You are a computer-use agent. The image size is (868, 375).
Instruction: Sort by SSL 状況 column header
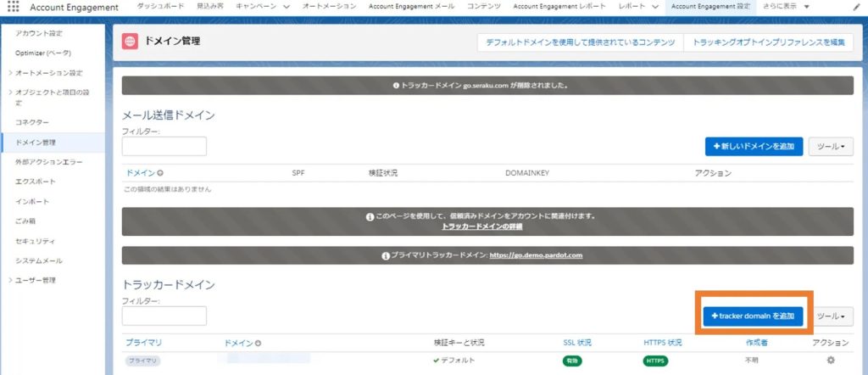(577, 343)
